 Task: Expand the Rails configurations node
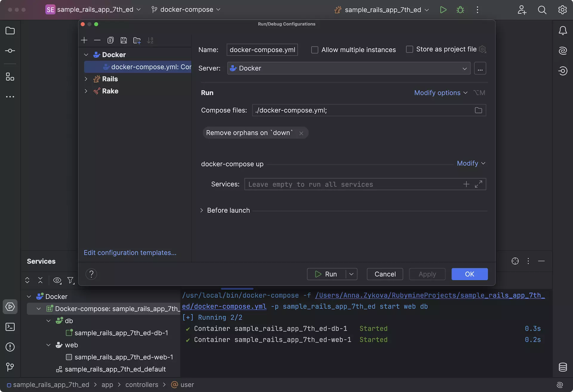click(86, 79)
